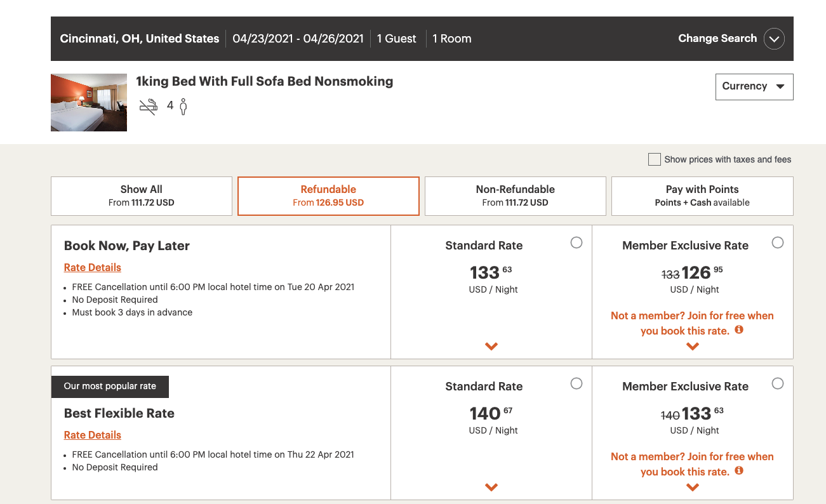Click FREE Cancellation until Thu 22 Apr 2021 text

213,454
